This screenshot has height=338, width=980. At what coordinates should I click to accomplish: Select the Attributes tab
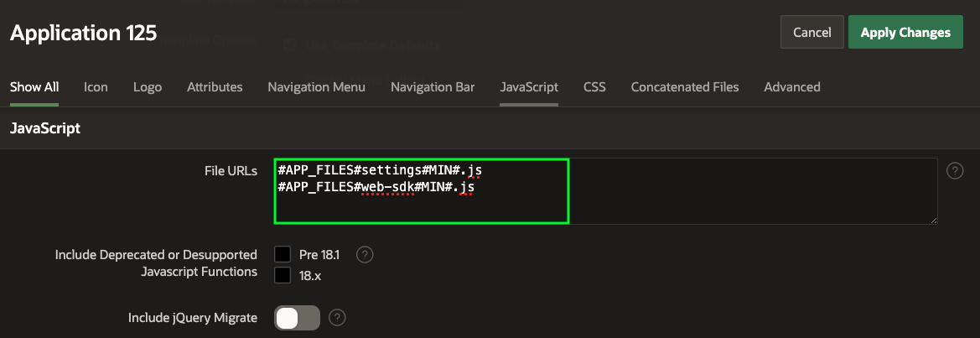click(x=215, y=87)
